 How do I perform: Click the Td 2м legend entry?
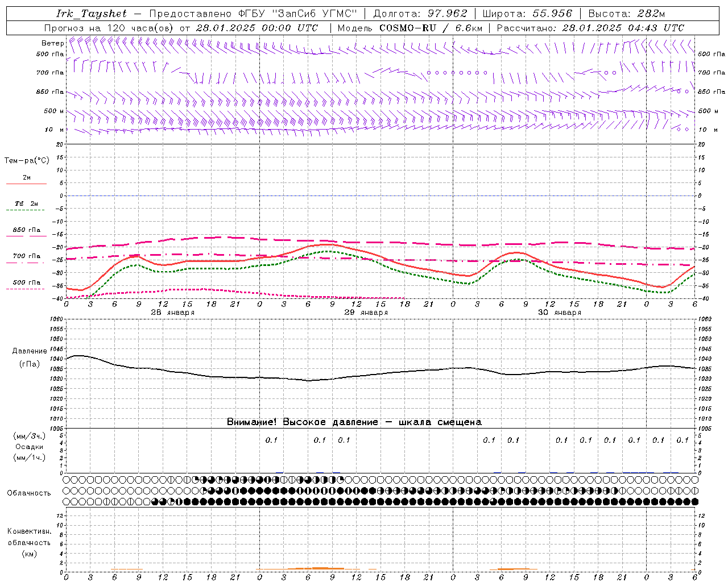click(26, 203)
